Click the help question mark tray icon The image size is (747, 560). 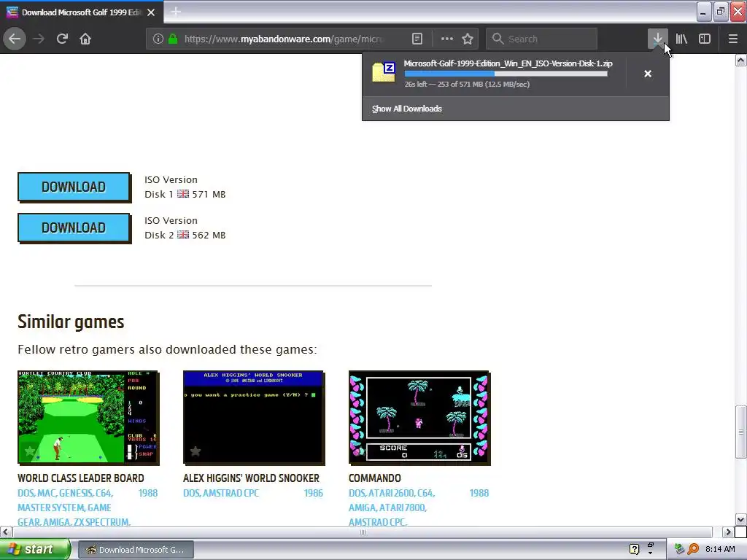point(634,549)
